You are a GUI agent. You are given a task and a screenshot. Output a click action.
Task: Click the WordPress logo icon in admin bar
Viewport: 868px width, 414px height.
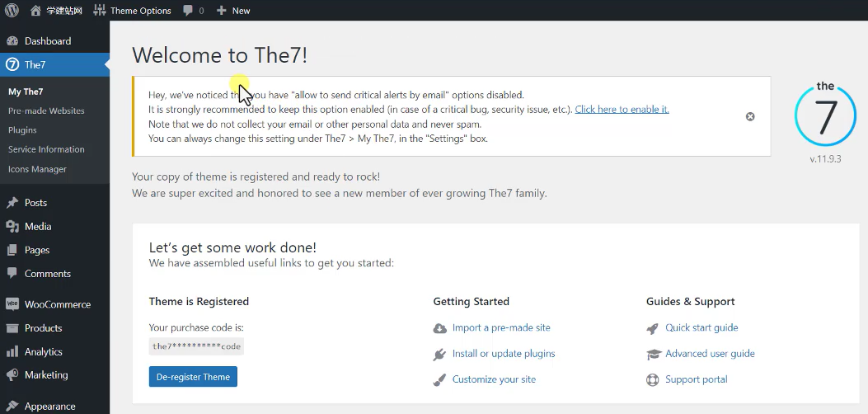[x=12, y=10]
